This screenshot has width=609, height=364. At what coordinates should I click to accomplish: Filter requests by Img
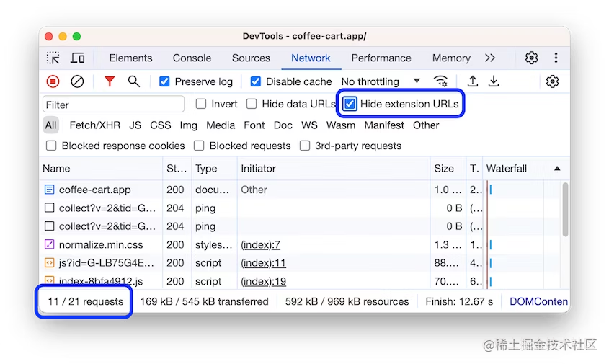point(188,125)
